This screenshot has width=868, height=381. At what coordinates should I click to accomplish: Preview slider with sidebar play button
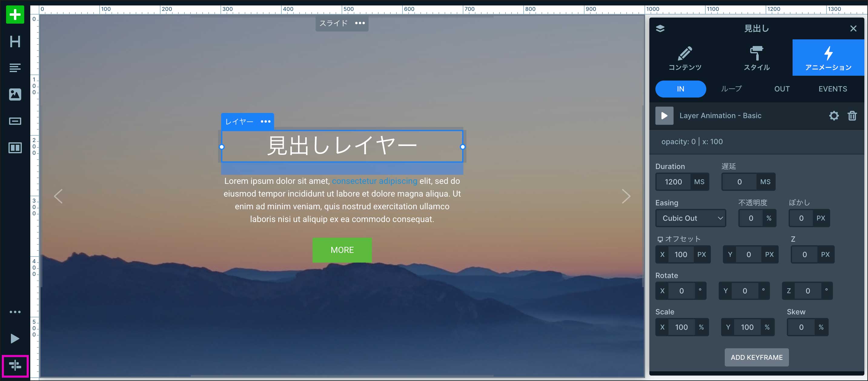[x=15, y=339]
